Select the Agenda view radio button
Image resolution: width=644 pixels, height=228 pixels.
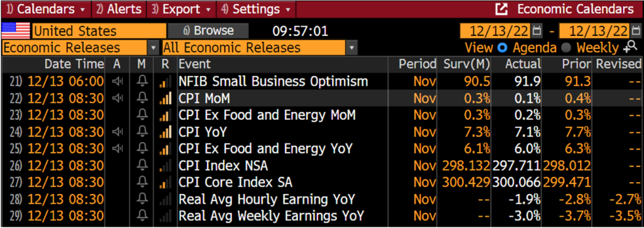[502, 48]
